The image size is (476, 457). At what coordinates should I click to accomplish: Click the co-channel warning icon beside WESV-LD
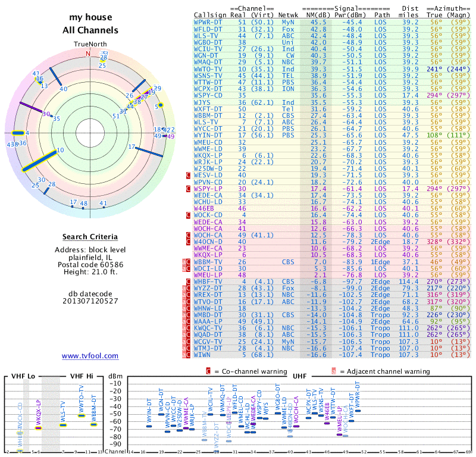[189, 176]
